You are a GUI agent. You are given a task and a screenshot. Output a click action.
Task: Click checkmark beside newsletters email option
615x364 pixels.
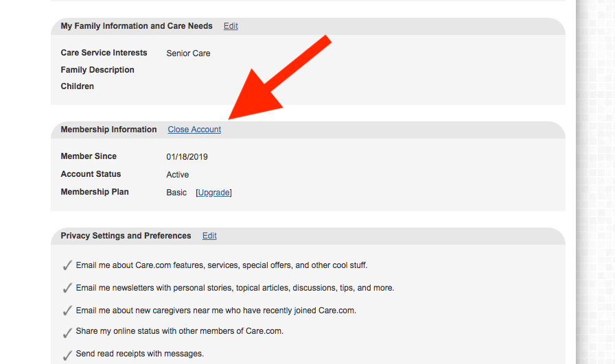point(67,288)
